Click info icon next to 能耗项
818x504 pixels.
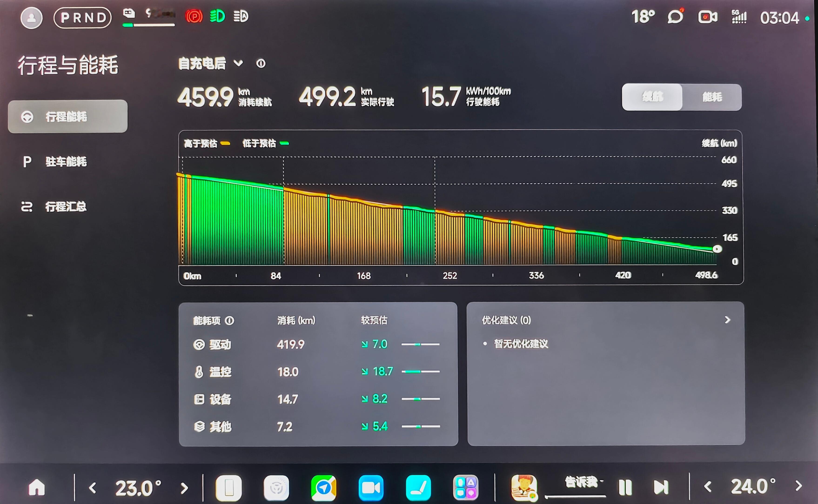(x=230, y=321)
